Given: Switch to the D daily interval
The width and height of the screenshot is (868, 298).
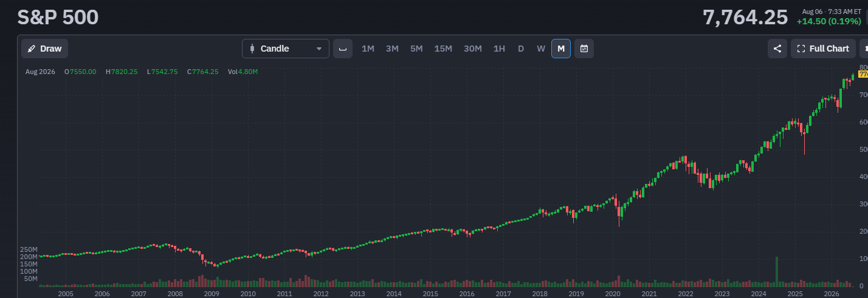Looking at the screenshot, I should (520, 49).
